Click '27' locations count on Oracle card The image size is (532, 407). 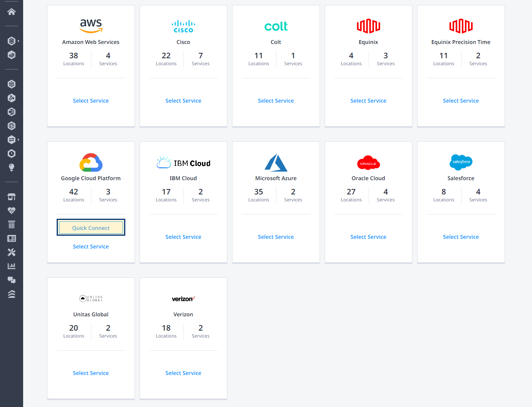tap(351, 192)
